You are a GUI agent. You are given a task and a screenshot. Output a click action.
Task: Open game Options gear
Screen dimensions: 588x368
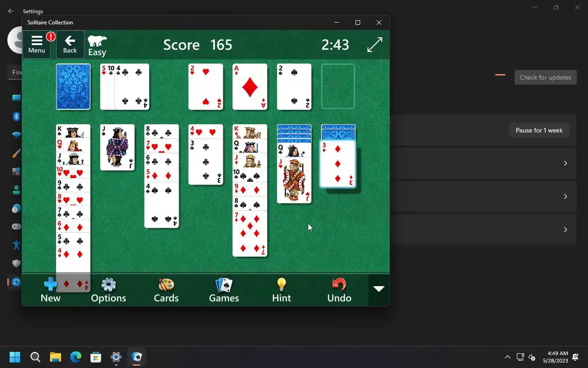(108, 290)
